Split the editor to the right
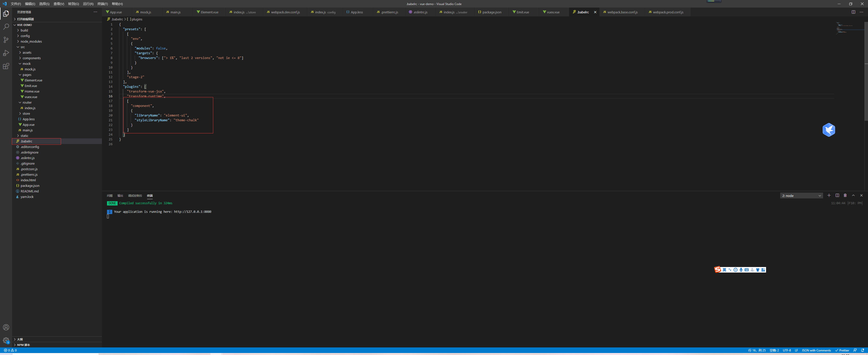 [853, 12]
